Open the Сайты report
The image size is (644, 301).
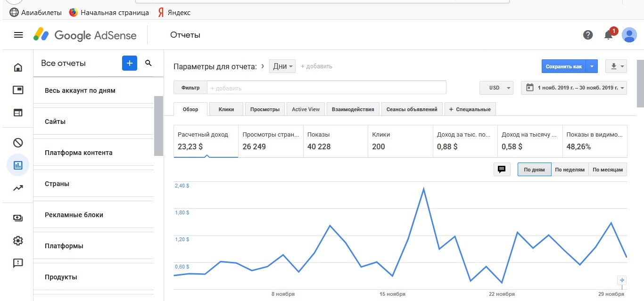[93, 122]
